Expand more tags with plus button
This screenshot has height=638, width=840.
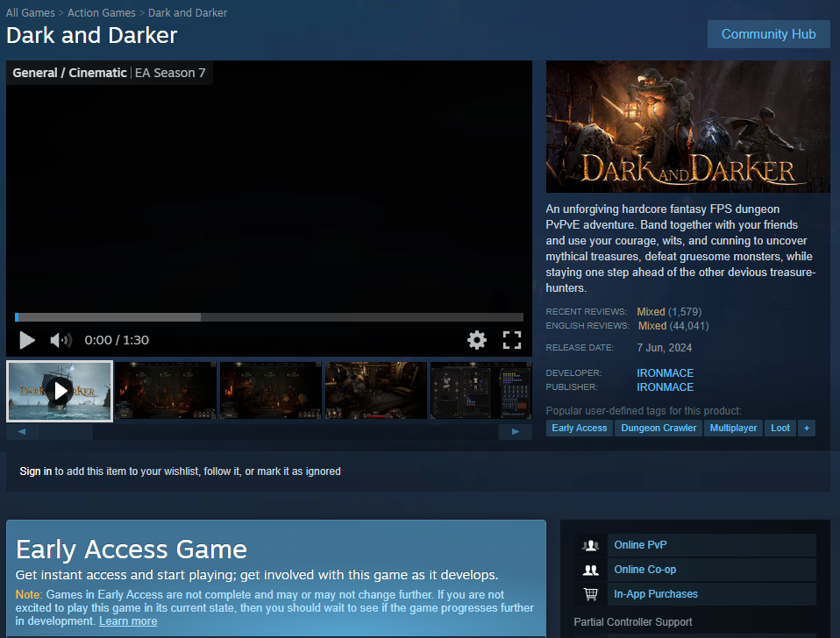coord(807,429)
